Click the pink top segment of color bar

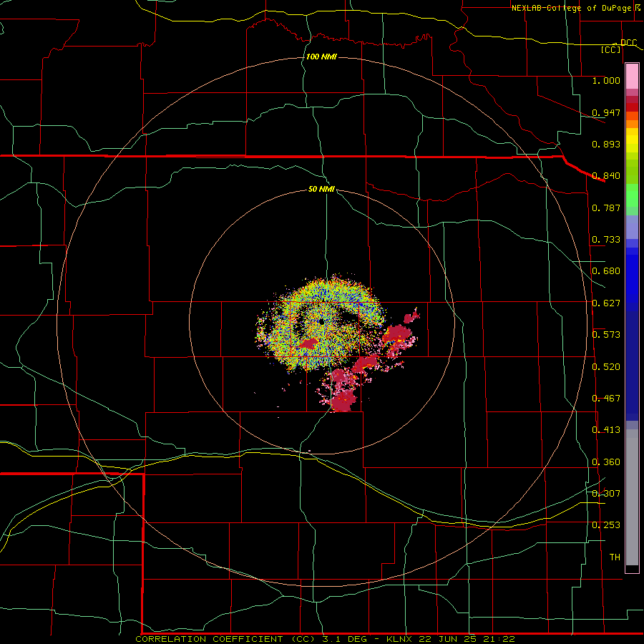click(632, 76)
